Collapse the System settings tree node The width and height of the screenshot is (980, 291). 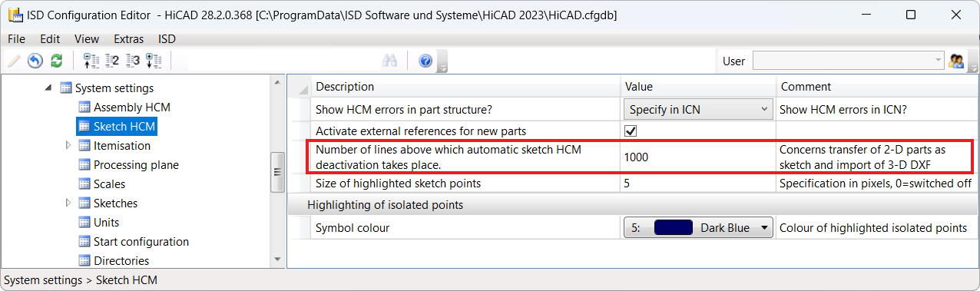[x=48, y=88]
